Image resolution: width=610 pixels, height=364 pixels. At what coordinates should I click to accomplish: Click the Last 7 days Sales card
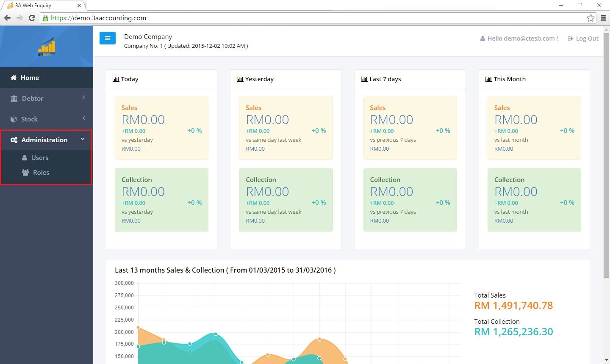tap(410, 128)
